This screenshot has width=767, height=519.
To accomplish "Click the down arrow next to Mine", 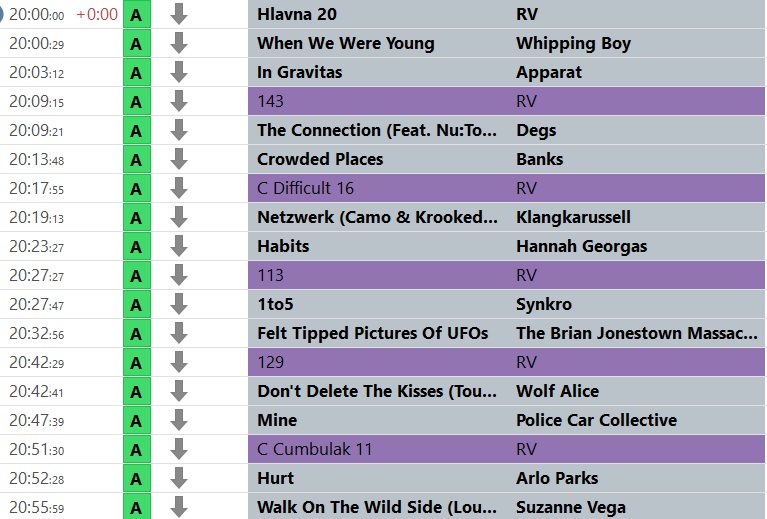I will [179, 420].
